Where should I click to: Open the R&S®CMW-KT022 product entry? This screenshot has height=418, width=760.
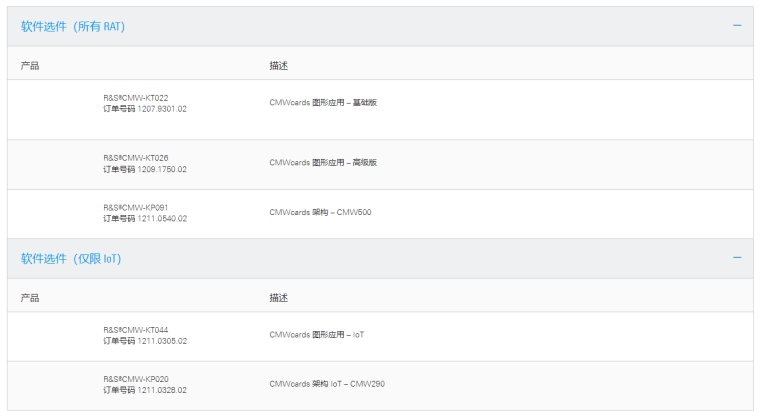136,98
